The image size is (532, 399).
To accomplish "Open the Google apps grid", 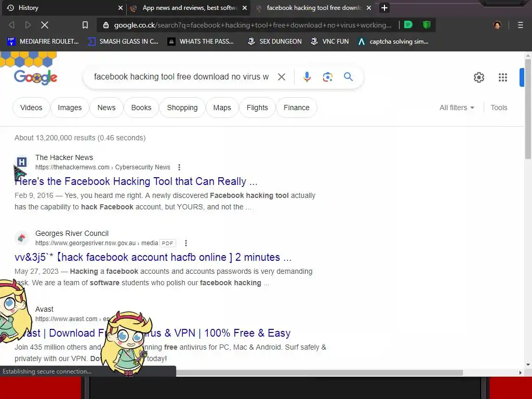I will click(503, 77).
